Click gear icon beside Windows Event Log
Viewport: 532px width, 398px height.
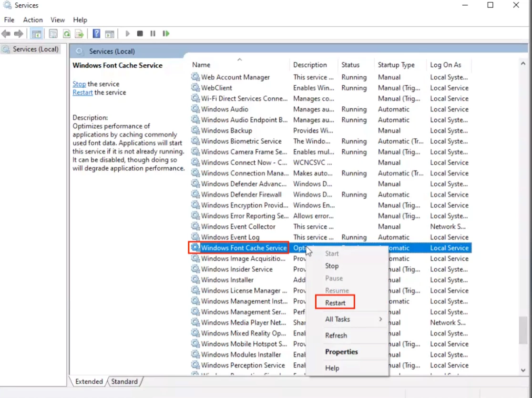(195, 237)
